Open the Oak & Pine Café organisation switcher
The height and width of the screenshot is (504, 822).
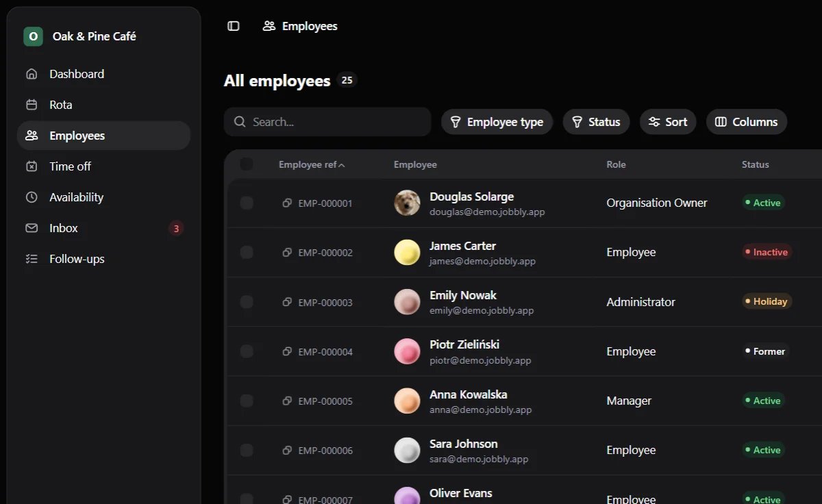[x=103, y=36]
